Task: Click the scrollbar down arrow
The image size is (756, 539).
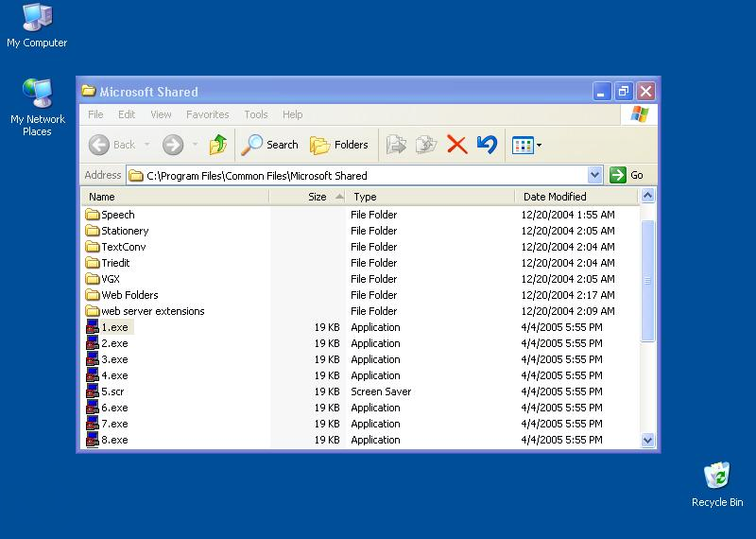Action: point(647,440)
